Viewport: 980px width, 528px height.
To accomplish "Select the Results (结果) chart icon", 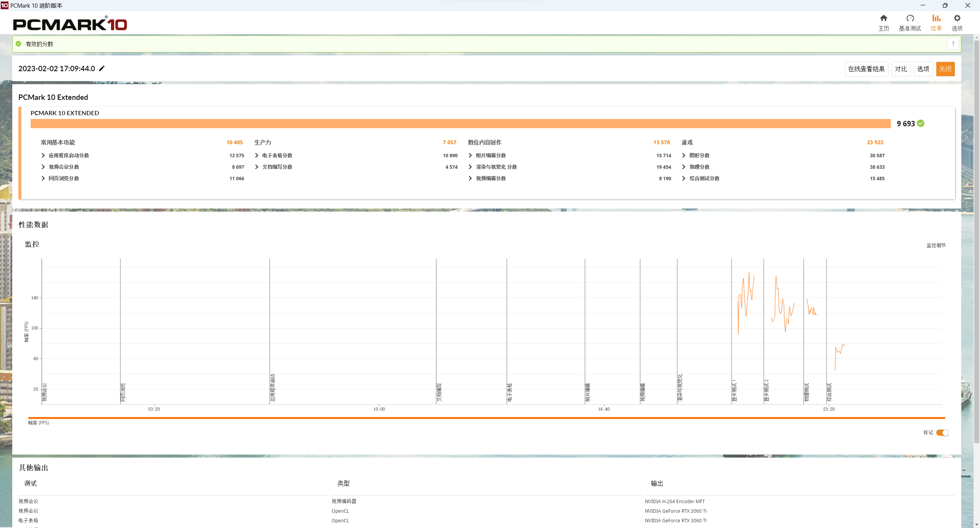I will (x=936, y=18).
